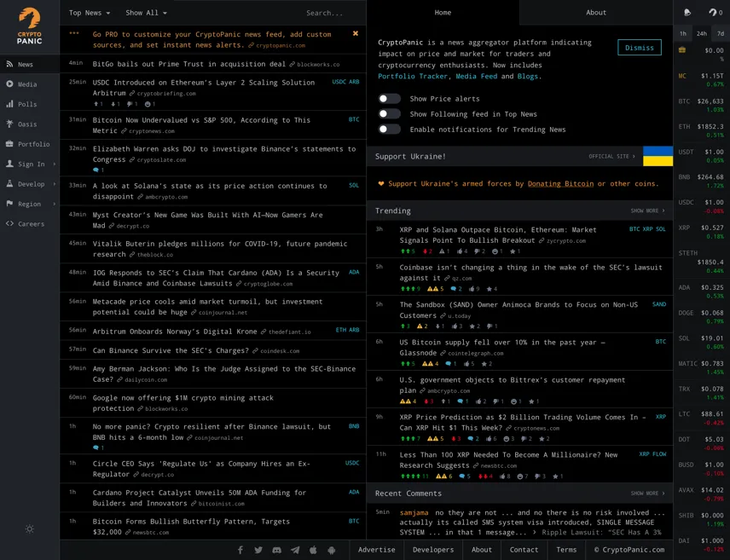Open 'Can Binance Survive the SEC's Charges?' story
This screenshot has height=560, width=730.
171,350
